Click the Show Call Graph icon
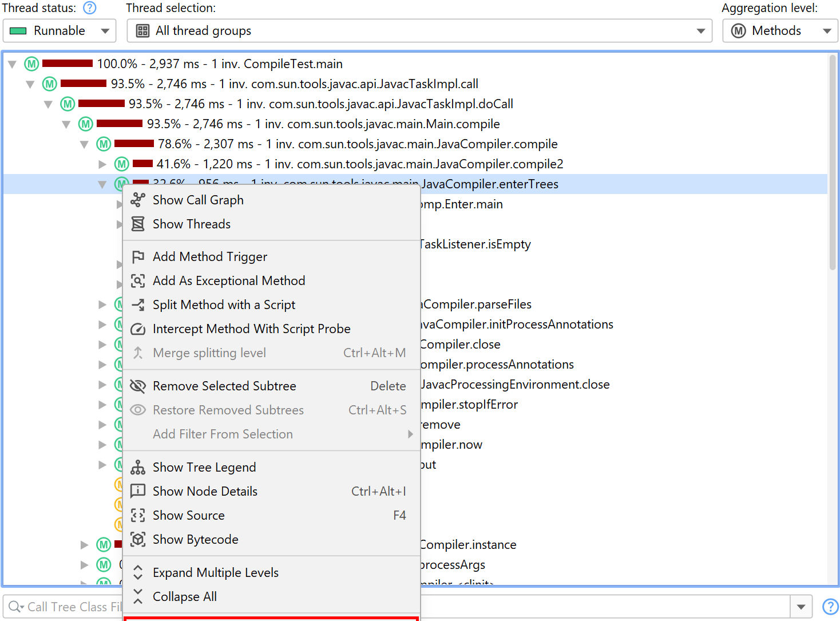Viewport: 840px width, 621px height. 138,200
